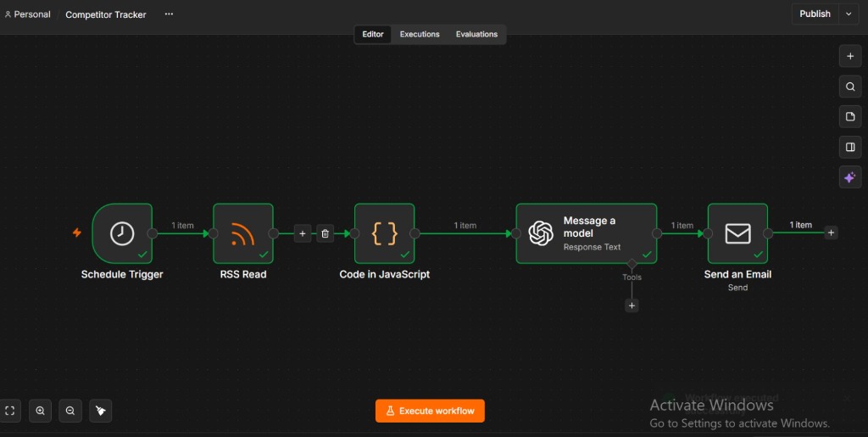Delete connection between RSS Read and Code

[x=325, y=233]
